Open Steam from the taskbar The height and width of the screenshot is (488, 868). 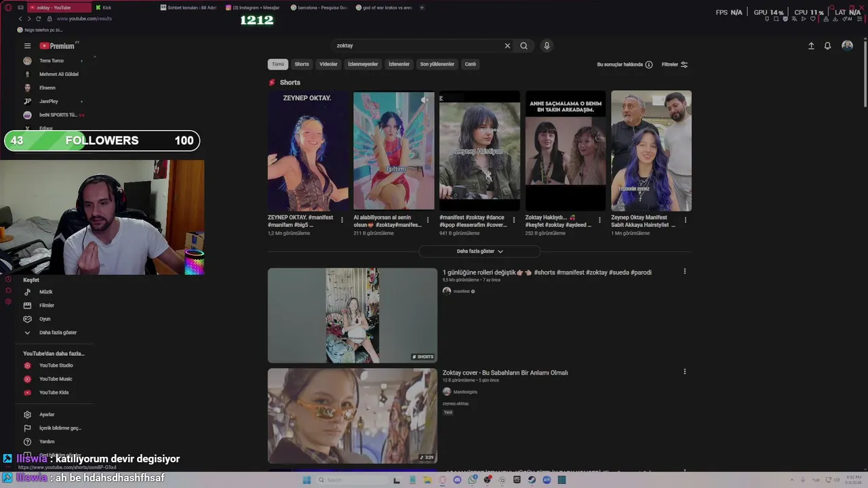(x=532, y=480)
